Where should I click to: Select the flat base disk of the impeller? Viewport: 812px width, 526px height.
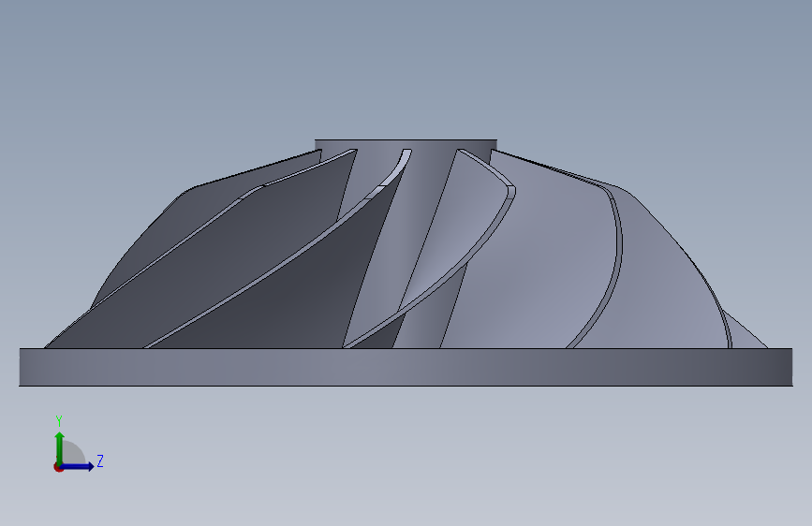pyautogui.click(x=406, y=367)
